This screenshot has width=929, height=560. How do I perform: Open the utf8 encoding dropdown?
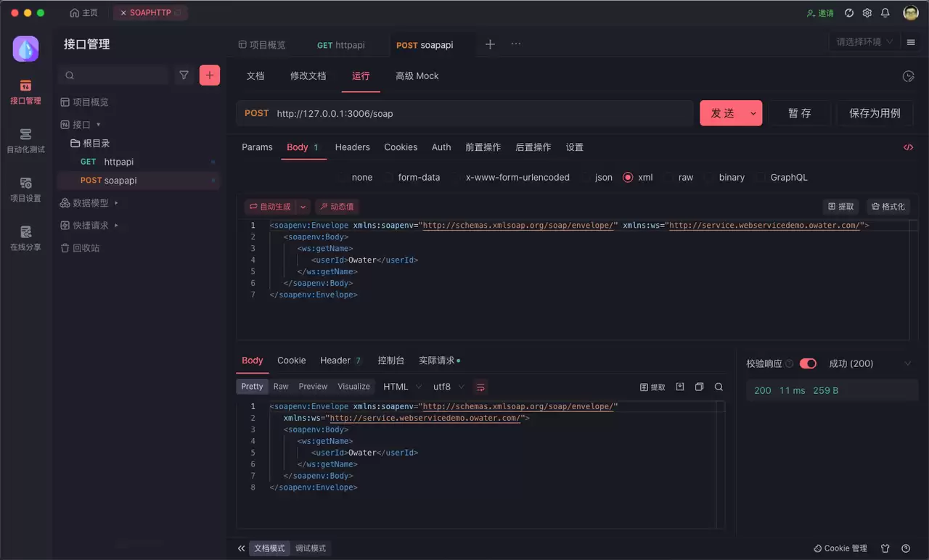[x=449, y=387]
